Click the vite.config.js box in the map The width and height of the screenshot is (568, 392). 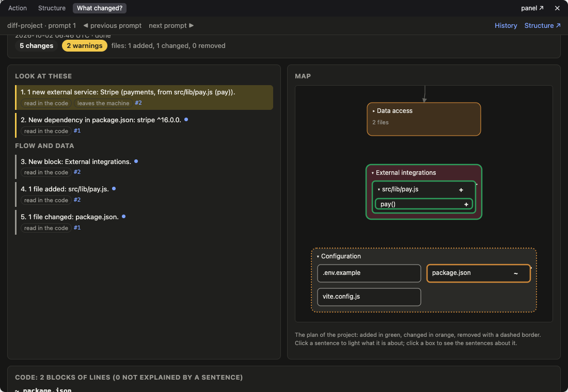click(369, 297)
